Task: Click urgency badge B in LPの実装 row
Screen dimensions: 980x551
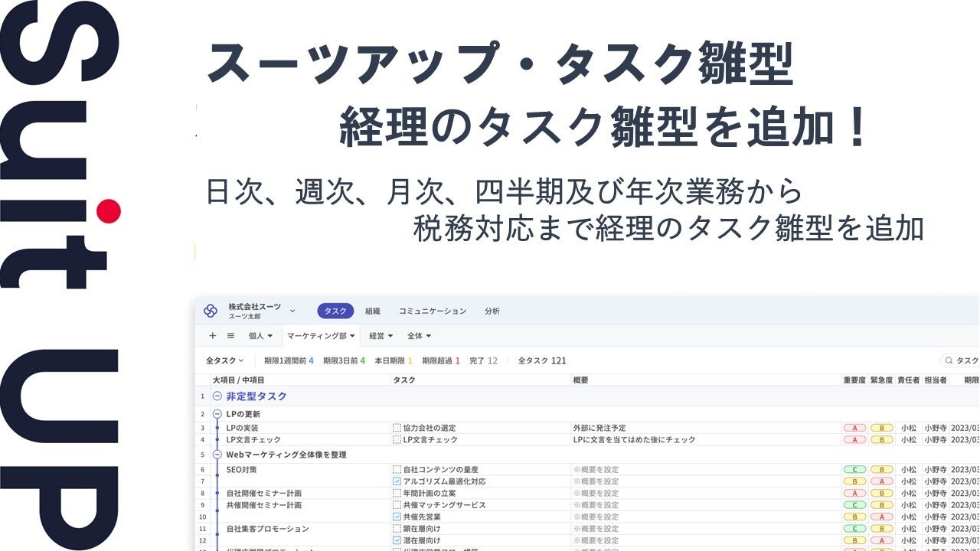Action: click(881, 428)
